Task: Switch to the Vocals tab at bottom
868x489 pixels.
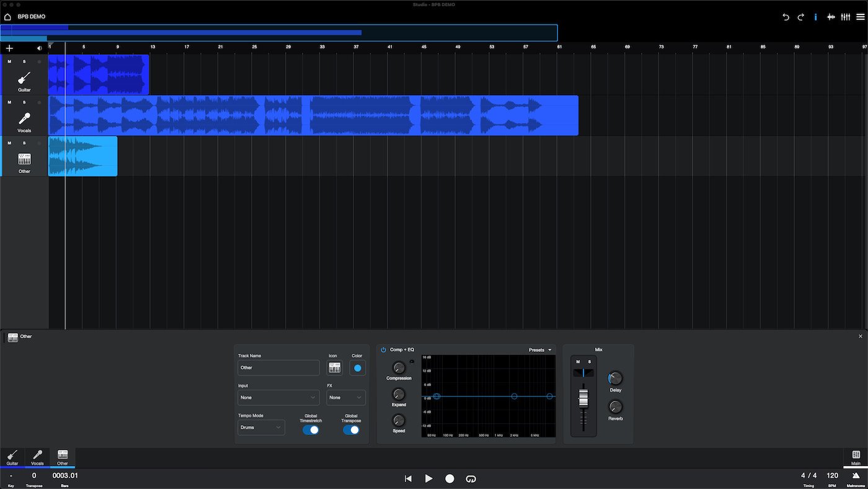Action: pyautogui.click(x=37, y=457)
